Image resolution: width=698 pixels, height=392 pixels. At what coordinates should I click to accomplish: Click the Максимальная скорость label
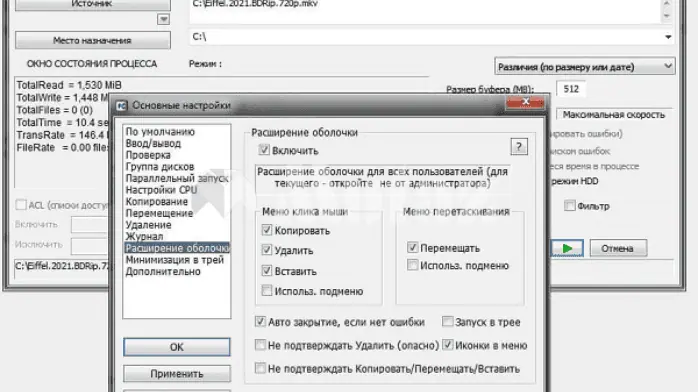tap(613, 114)
